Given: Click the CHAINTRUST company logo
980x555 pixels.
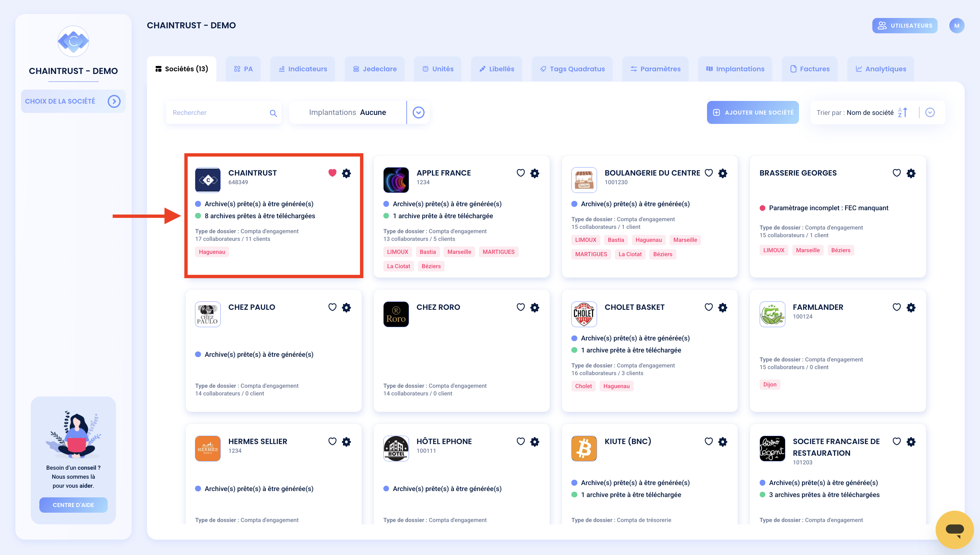Looking at the screenshot, I should [x=207, y=180].
